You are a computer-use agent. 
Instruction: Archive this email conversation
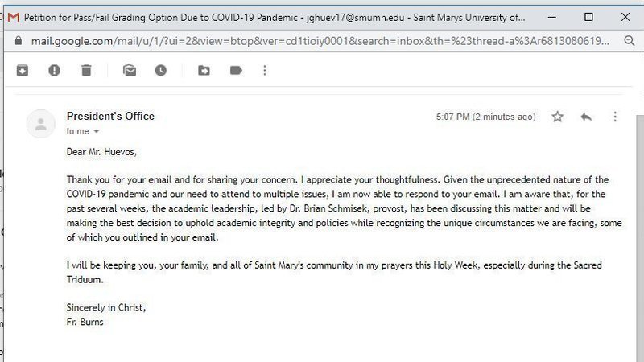click(23, 71)
